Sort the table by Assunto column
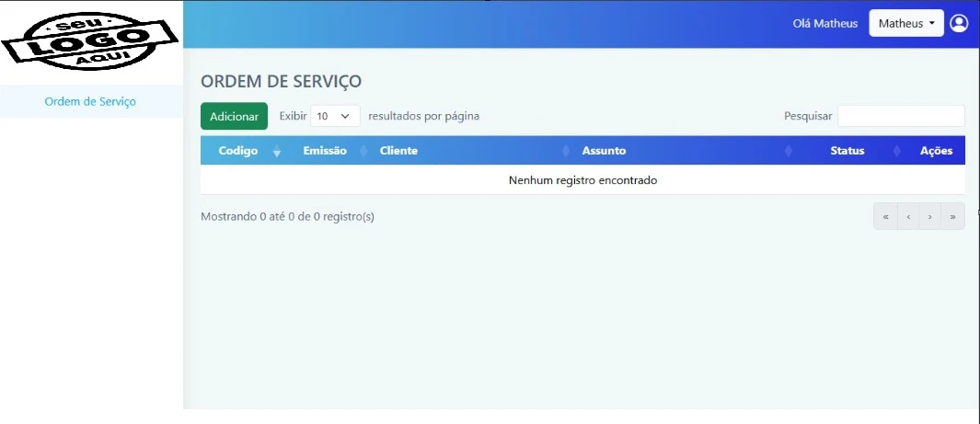The height and width of the screenshot is (424, 980). pos(604,151)
